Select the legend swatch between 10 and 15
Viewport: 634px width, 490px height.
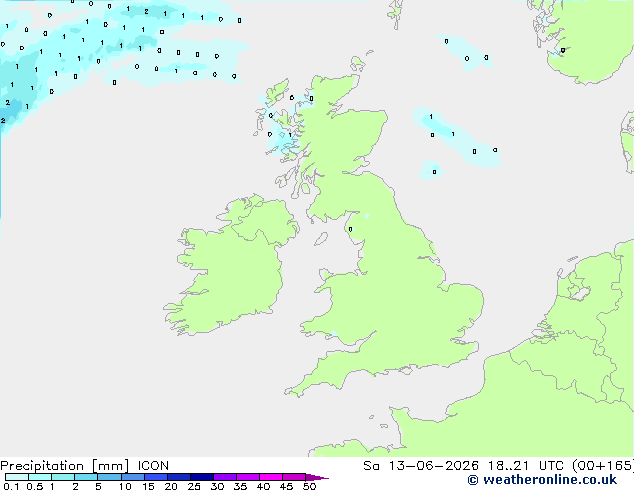pyautogui.click(x=133, y=477)
